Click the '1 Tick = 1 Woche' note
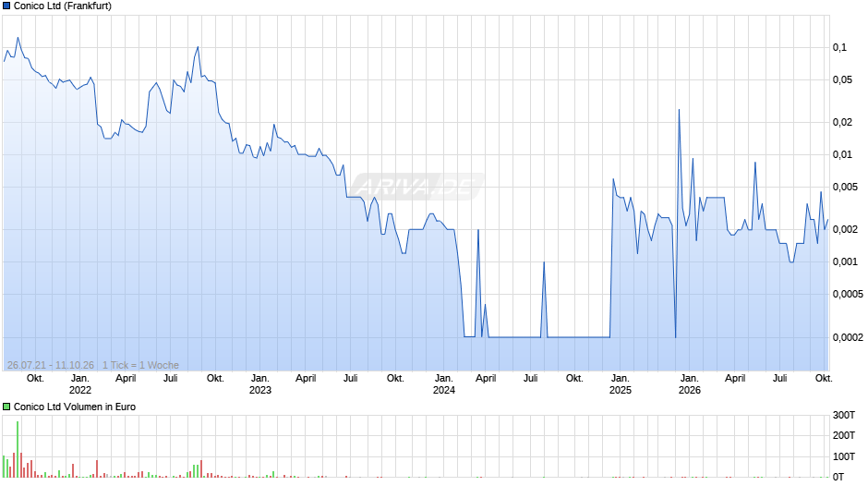Screen dimensions: 868x486 point(140,365)
